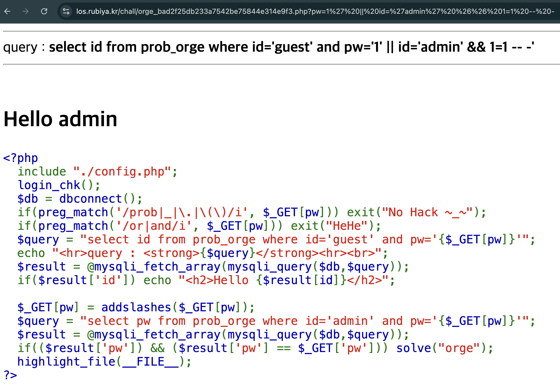Screen dimensions: 560x392
Task: Click the 'login_chk();' line
Action: (x=59, y=185)
